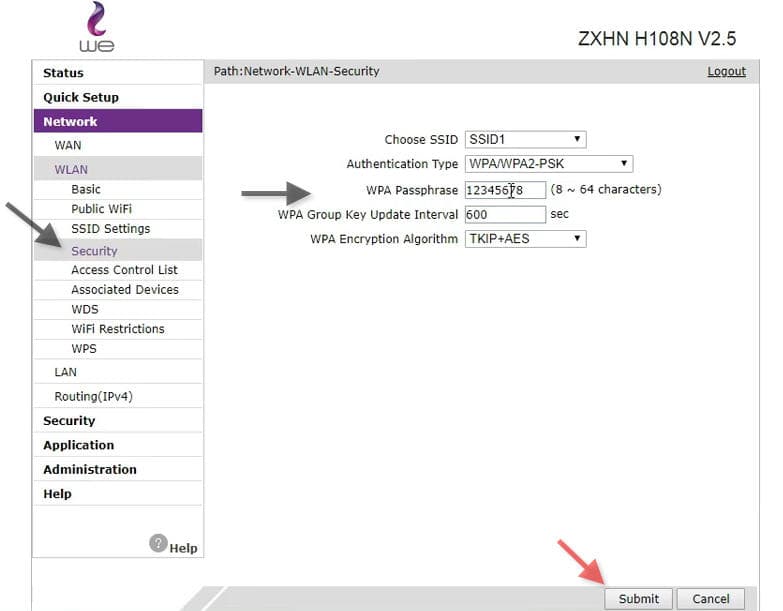Go to WLAN Basic settings
Image resolution: width=783 pixels, height=611 pixels.
click(x=118, y=190)
